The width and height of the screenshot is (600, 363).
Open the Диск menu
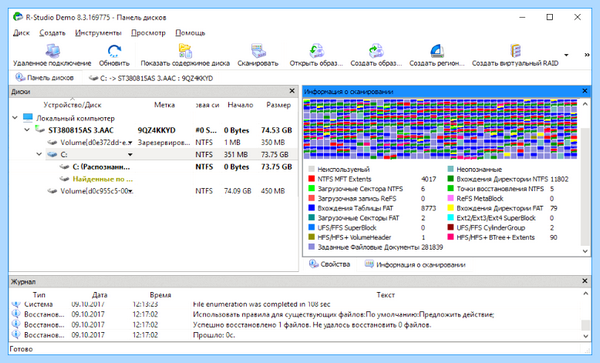[21, 33]
